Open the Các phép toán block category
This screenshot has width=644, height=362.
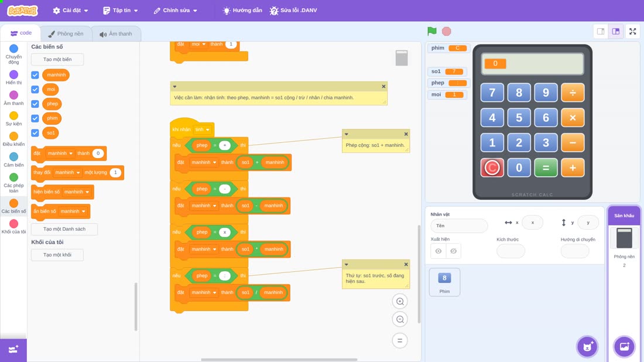[13, 183]
